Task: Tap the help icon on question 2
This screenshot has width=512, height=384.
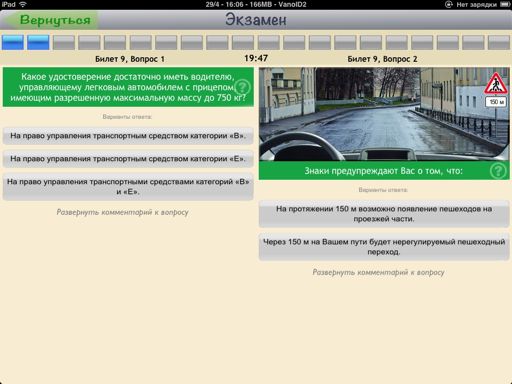Action: 498,171
